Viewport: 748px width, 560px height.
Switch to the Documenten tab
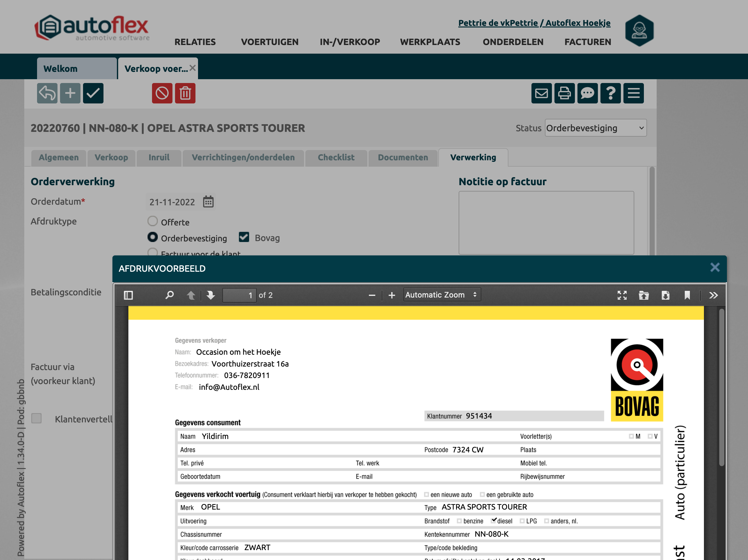(x=402, y=157)
